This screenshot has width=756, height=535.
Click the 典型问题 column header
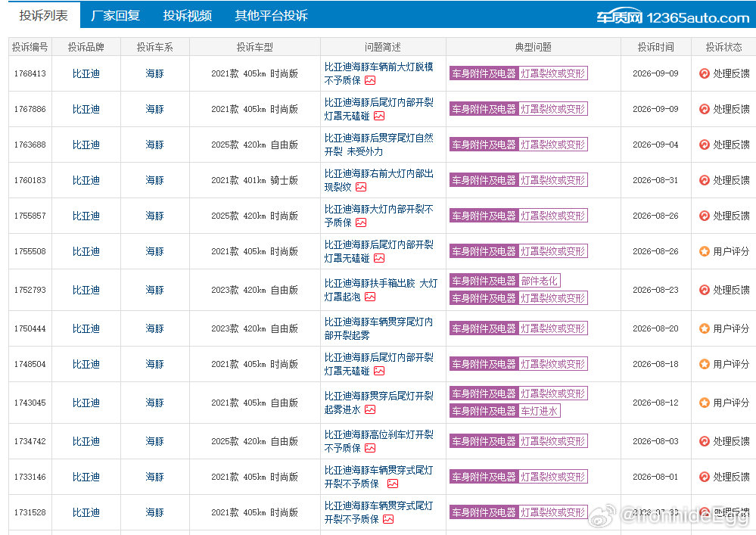coord(534,47)
